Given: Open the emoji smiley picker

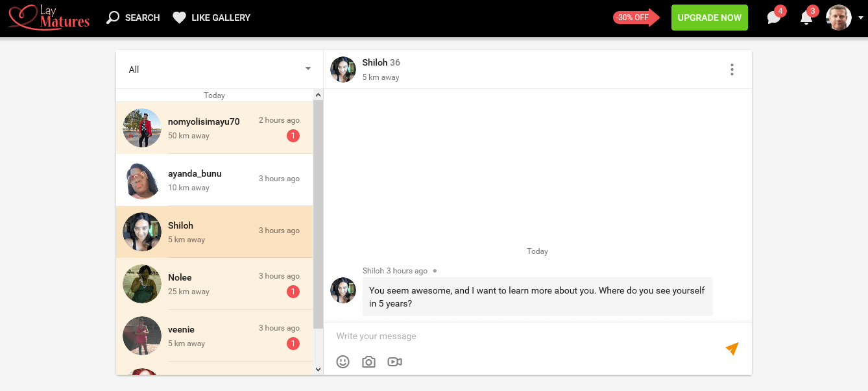Looking at the screenshot, I should click(343, 362).
